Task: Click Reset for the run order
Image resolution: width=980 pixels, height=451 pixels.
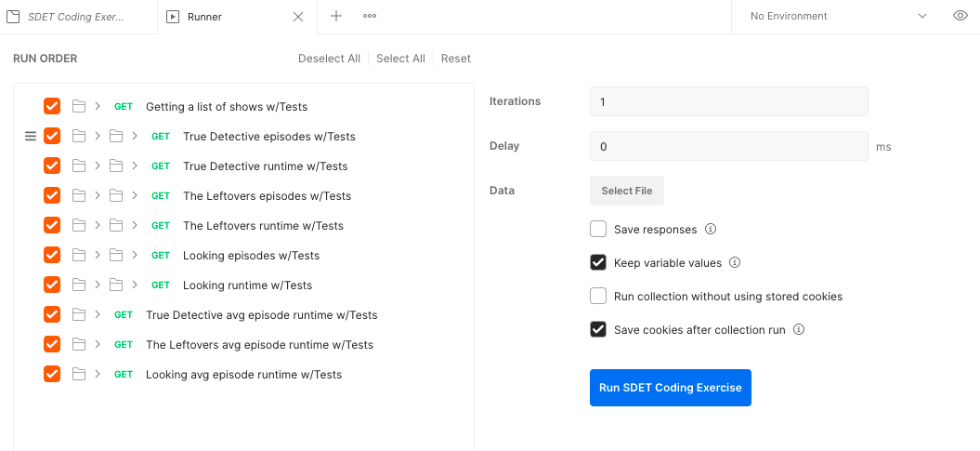Action: [x=455, y=59]
